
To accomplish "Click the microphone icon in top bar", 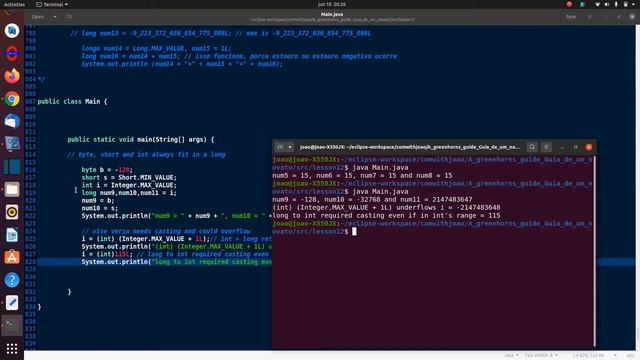I will 616,4.
